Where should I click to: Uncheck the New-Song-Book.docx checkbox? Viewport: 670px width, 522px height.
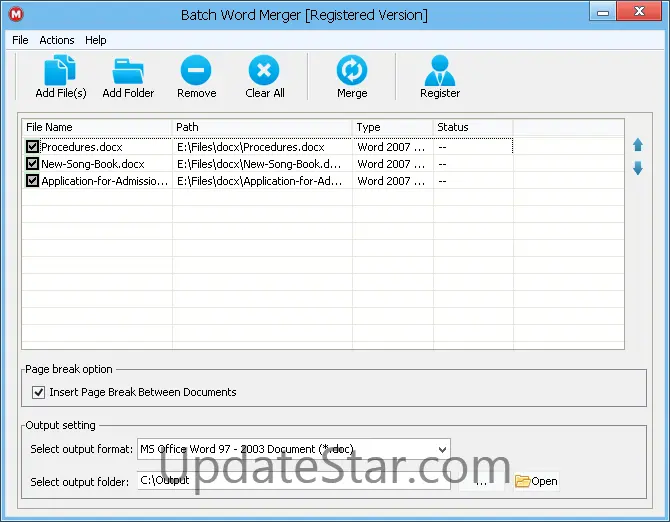pyautogui.click(x=32, y=164)
